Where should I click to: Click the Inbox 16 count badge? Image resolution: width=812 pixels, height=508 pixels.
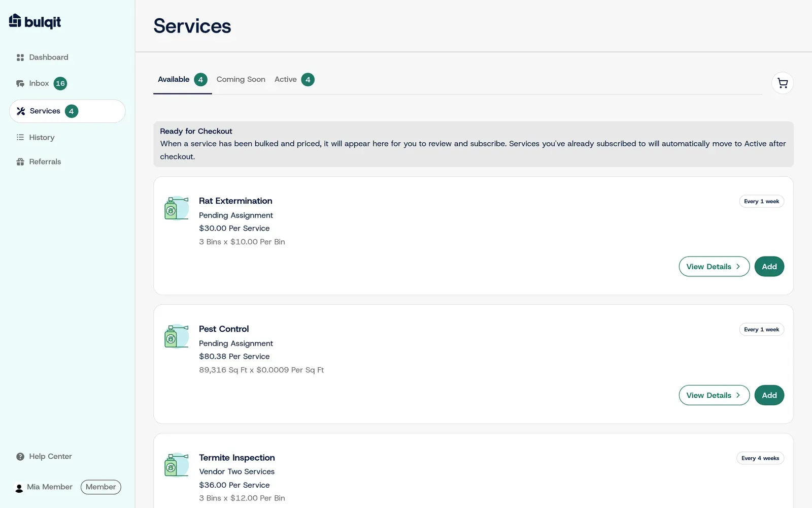[x=60, y=83]
